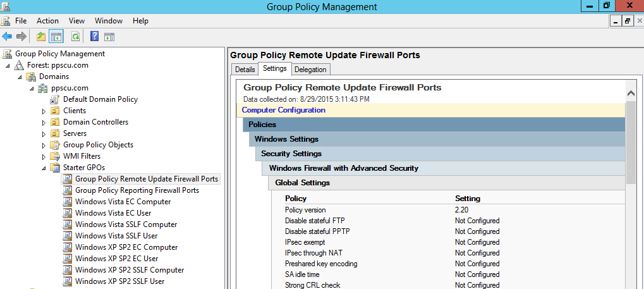This screenshot has height=289, width=644.
Task: Expand the Domain Controllers node
Action: (x=44, y=123)
